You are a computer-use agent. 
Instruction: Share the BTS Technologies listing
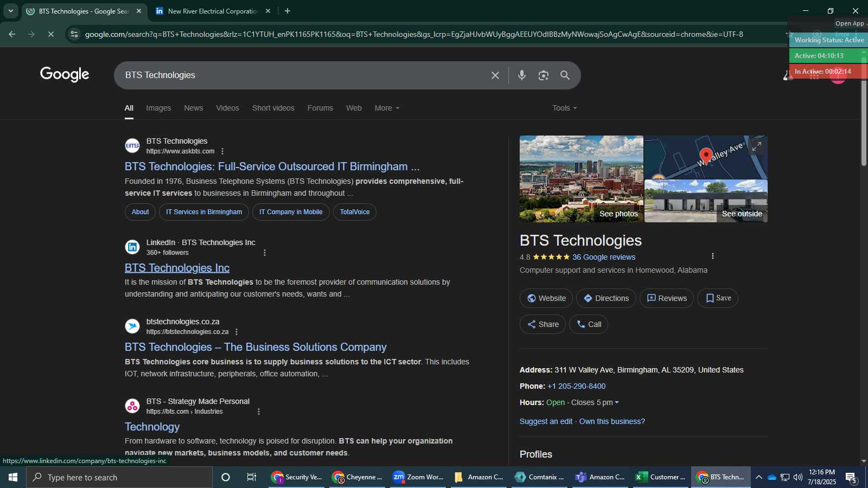tap(542, 324)
